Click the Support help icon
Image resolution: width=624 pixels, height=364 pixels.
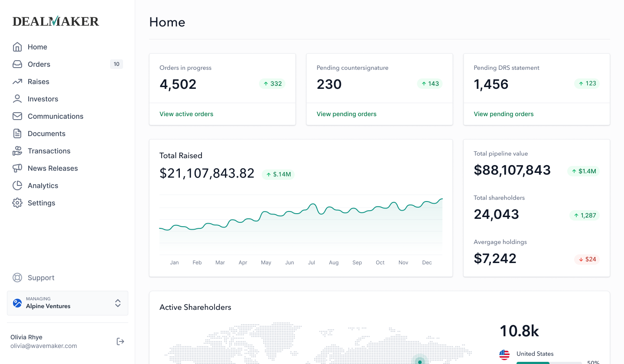pyautogui.click(x=17, y=277)
